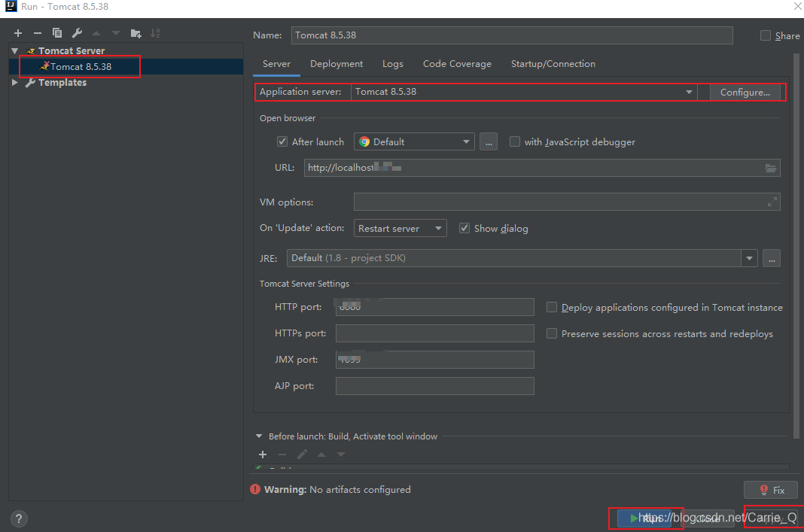Move before launch task down

pos(341,454)
